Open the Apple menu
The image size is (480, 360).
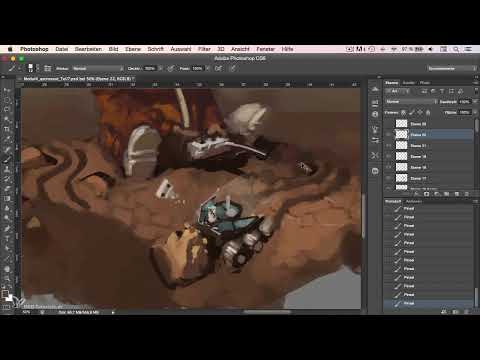click(x=10, y=49)
